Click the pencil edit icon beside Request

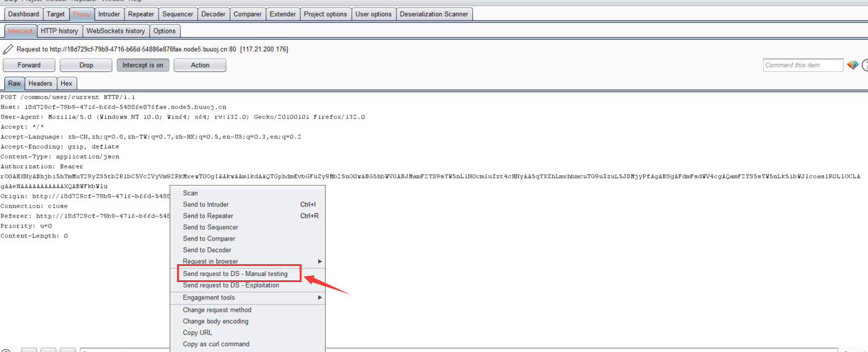[8, 49]
